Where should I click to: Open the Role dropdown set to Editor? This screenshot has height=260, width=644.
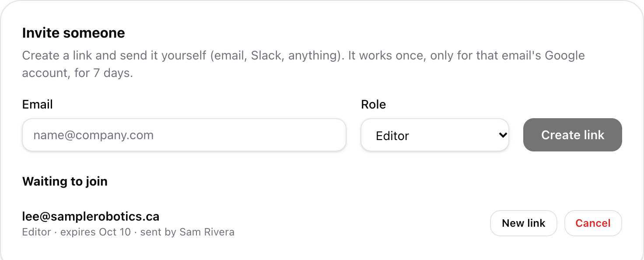[435, 135]
